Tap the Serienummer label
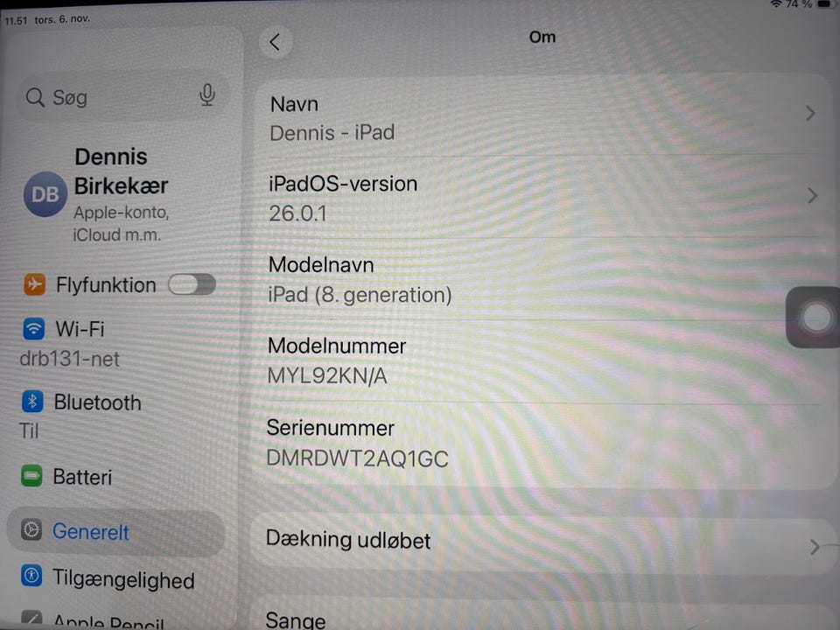 tap(330, 428)
